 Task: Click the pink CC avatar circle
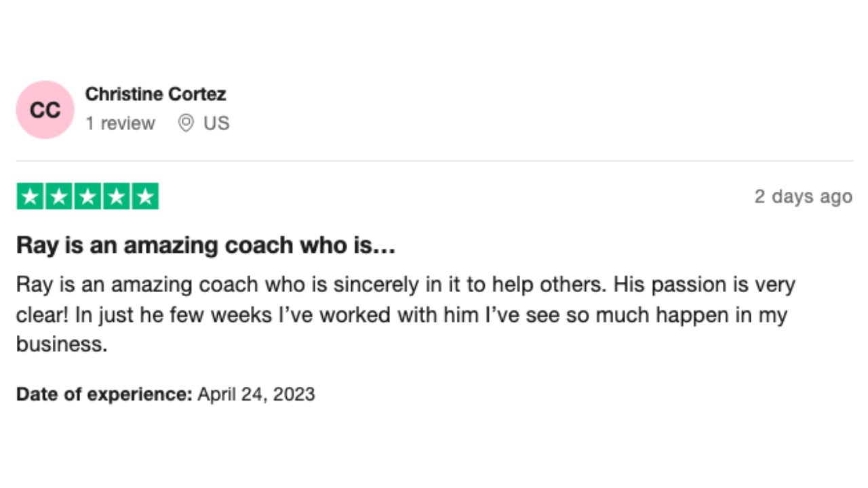45,110
